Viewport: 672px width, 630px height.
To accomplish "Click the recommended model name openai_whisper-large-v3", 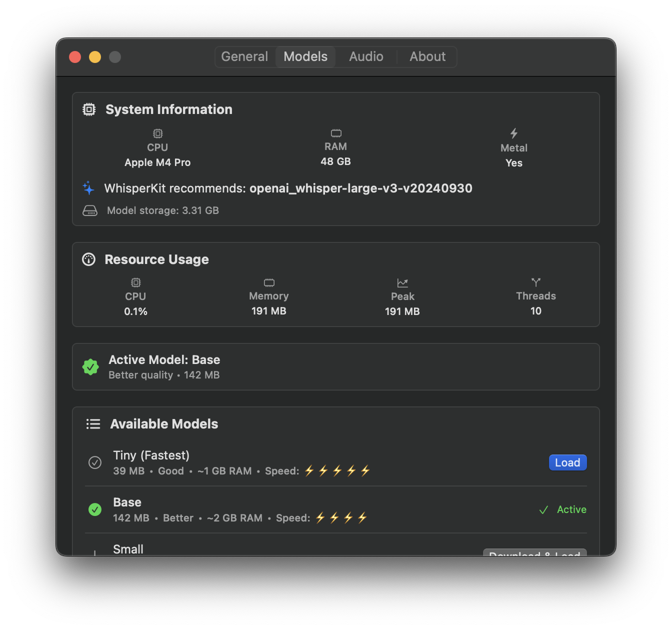I will [360, 188].
